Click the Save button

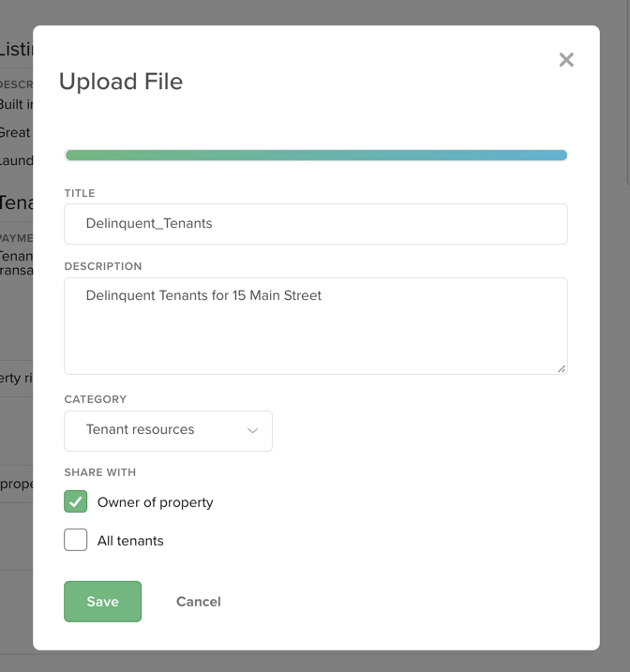[102, 602]
